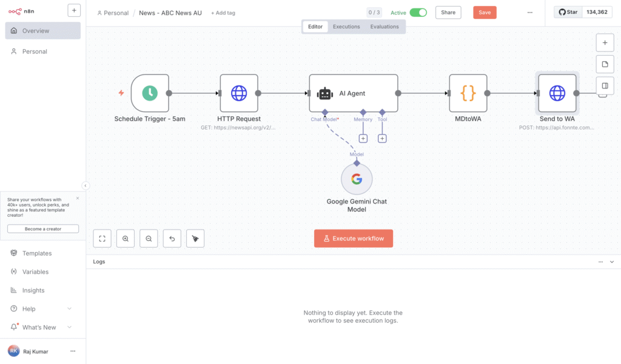The image size is (621, 364).
Task: Collapse the Logs panel chevron
Action: 612,262
